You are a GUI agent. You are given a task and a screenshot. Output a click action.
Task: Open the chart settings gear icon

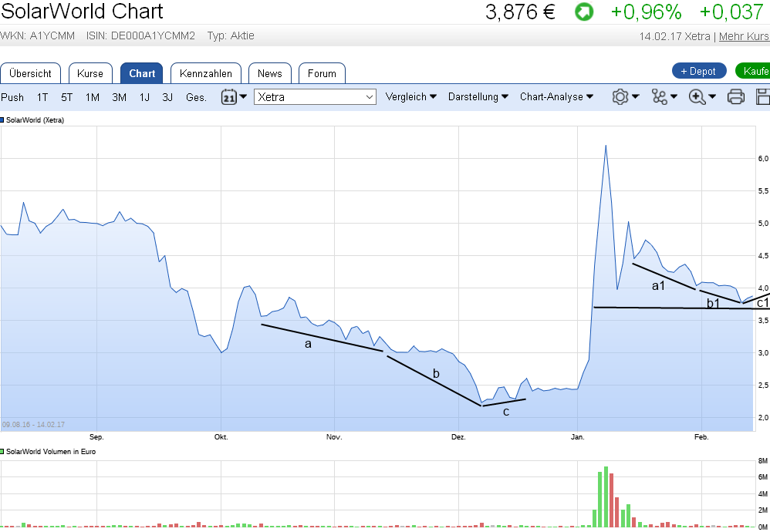[621, 96]
